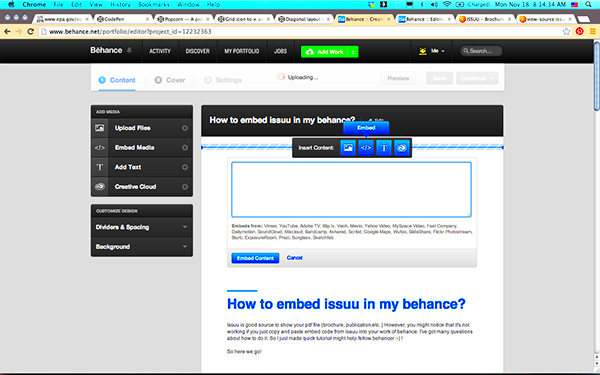Screen dimensions: 600x375
Task: Click the text T icon in Insert Content bar
Action: pos(384,148)
